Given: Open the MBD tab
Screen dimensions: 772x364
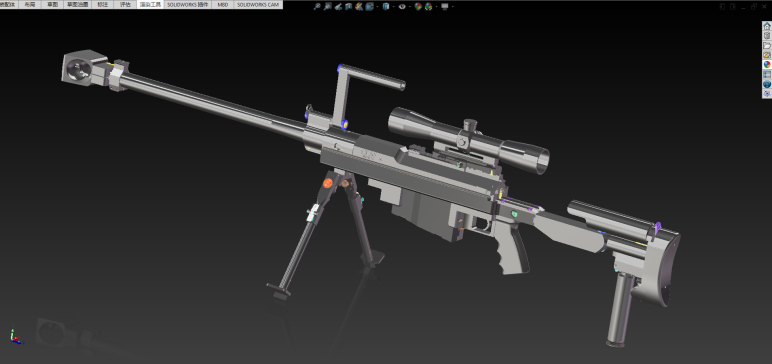Looking at the screenshot, I should pyautogui.click(x=223, y=4).
